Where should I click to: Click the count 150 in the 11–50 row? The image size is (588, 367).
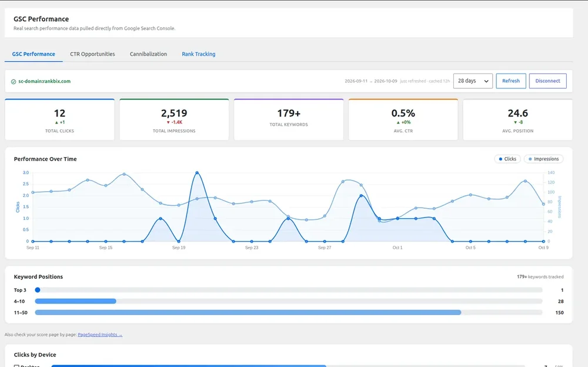point(560,312)
